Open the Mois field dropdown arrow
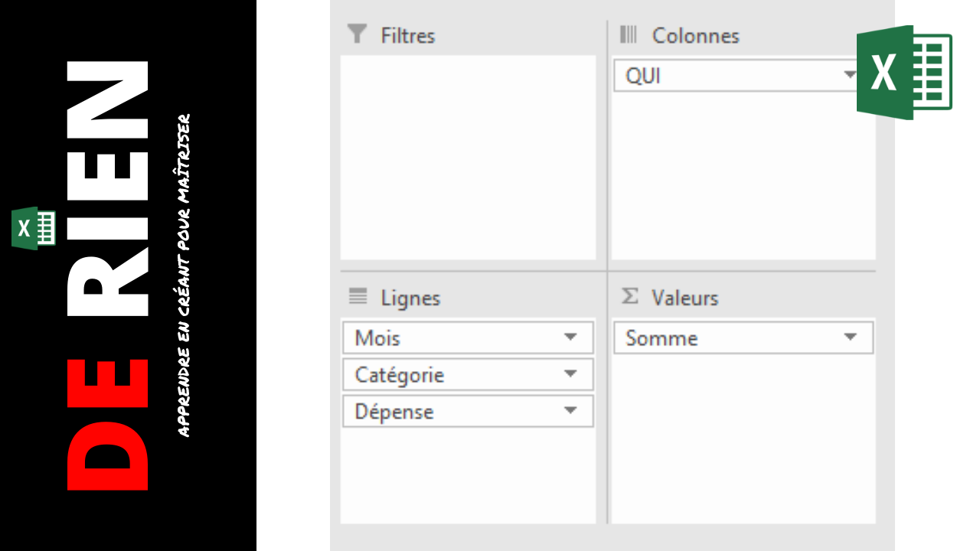The image size is (980, 551). tap(570, 337)
